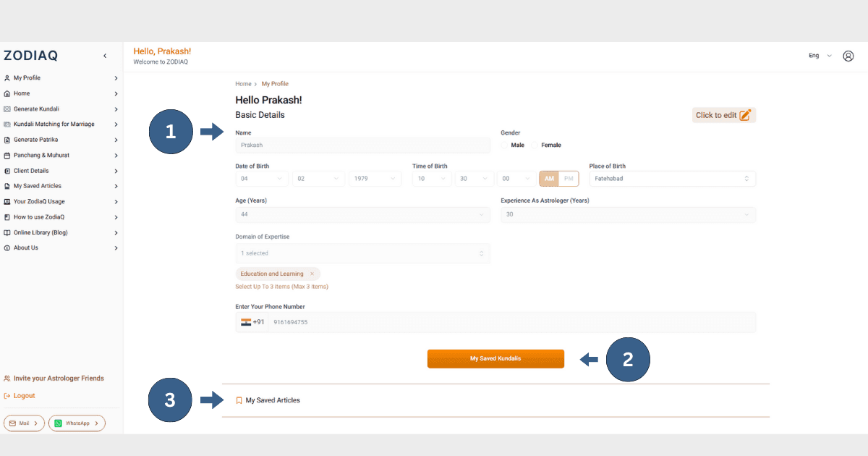Expand the page's My Saved Articles section
Image resolution: width=868 pixels, height=456 pixels.
495,400
